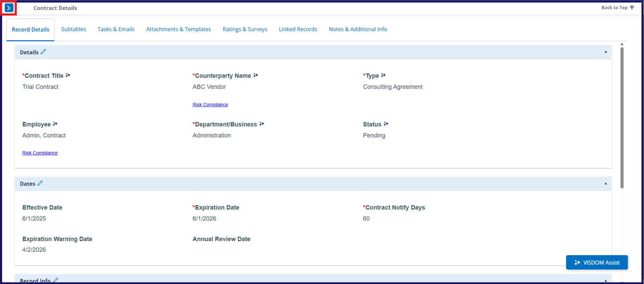Switch to the Subtables tab
This screenshot has width=644, height=284.
[74, 29]
